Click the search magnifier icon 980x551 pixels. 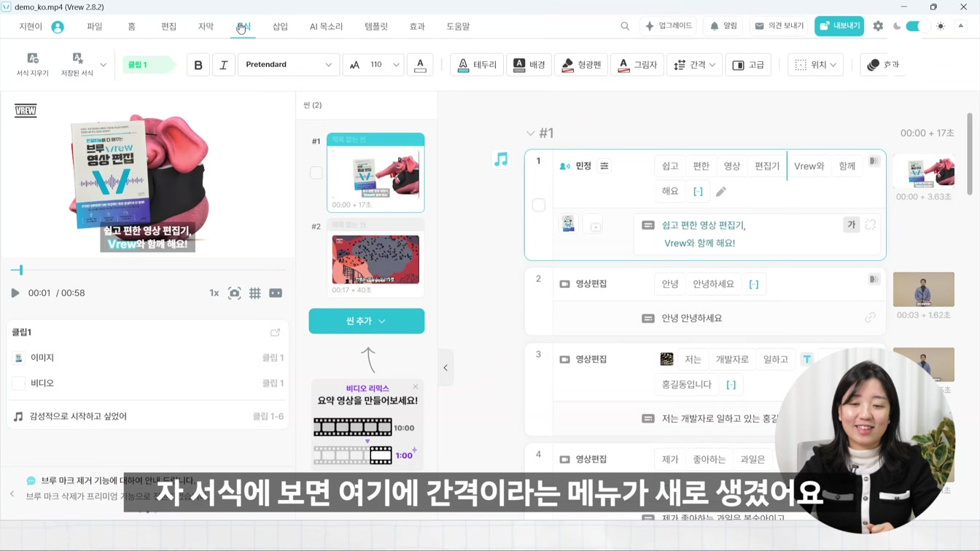point(625,26)
